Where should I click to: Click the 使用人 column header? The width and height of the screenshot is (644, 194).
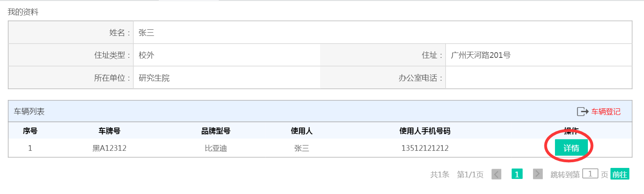pyautogui.click(x=302, y=131)
